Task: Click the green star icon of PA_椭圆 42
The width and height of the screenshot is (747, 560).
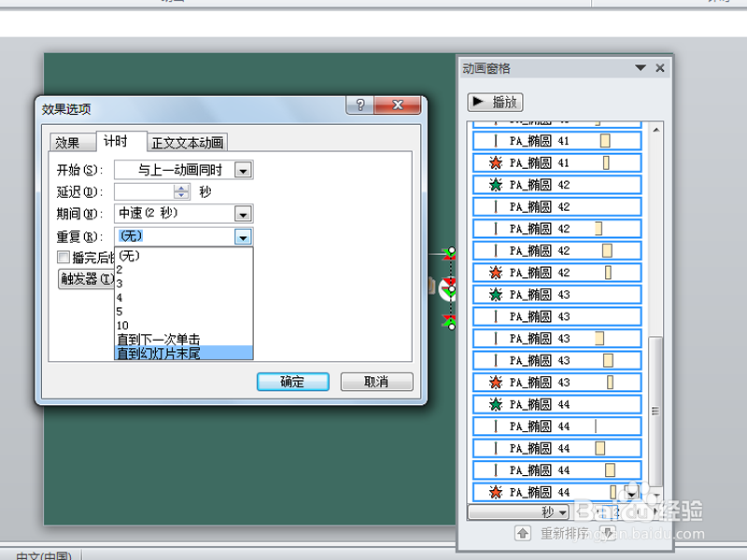Action: [496, 185]
